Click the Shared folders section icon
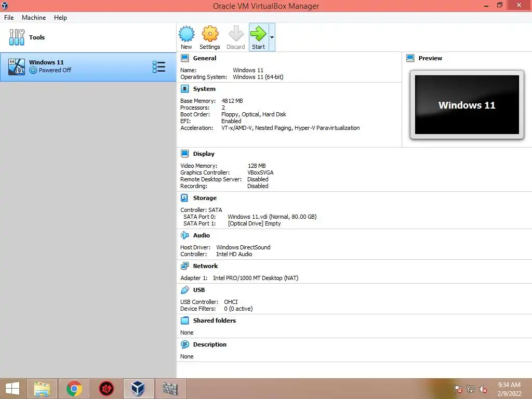Viewport: 532px width, 399px height. [185, 320]
